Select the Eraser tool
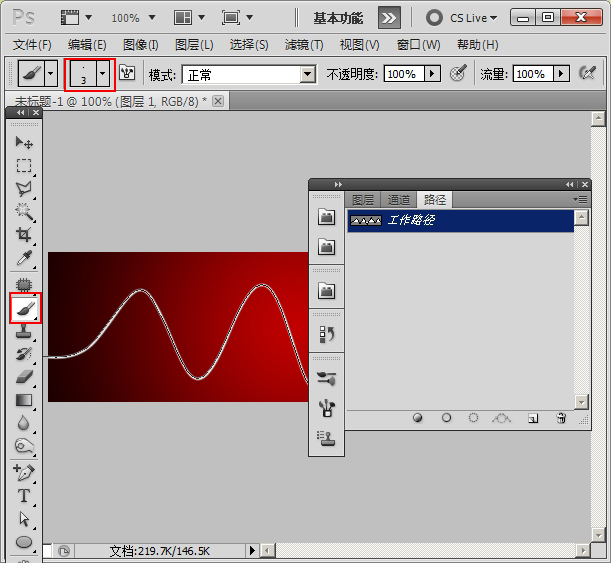 click(24, 377)
